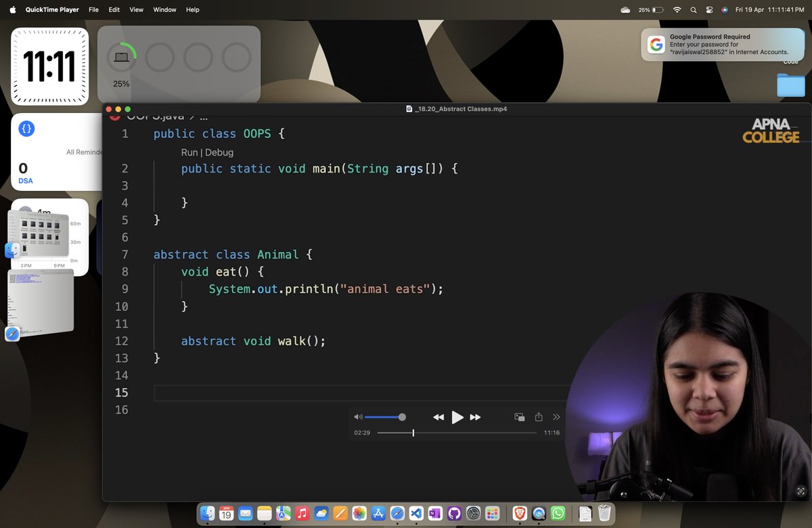
Task: Fast forward the QuickTime video
Action: pos(475,418)
